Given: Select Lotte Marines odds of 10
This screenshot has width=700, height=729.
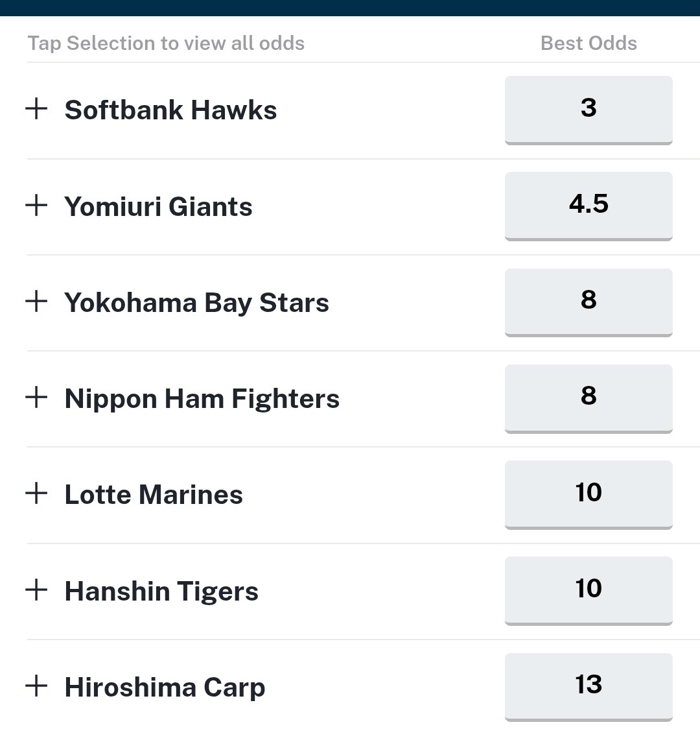Looking at the screenshot, I should click(588, 493).
